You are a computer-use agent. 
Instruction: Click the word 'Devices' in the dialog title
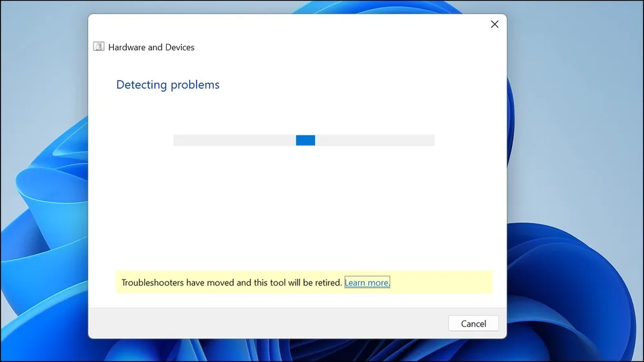180,47
